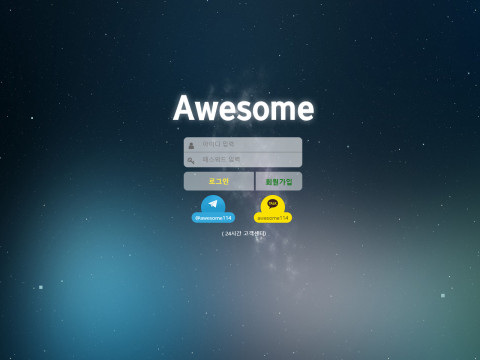Click the KakaoTalk speech bubble icon

point(273,203)
